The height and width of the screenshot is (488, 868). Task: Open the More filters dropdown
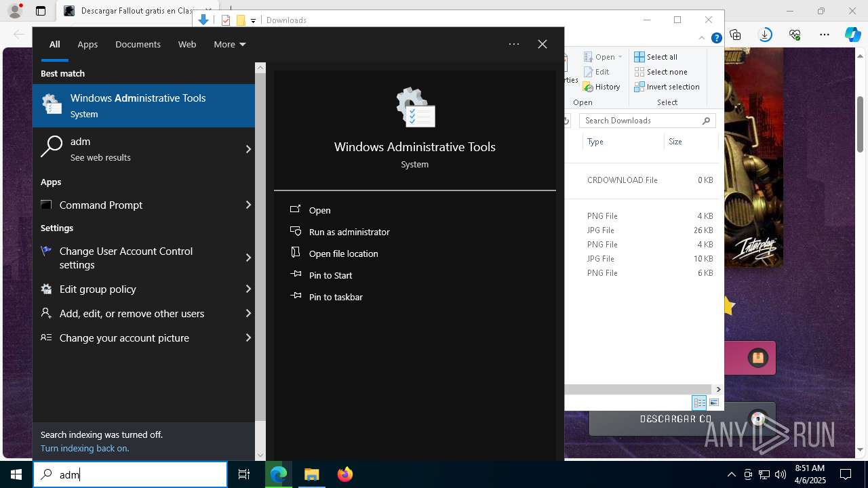229,44
